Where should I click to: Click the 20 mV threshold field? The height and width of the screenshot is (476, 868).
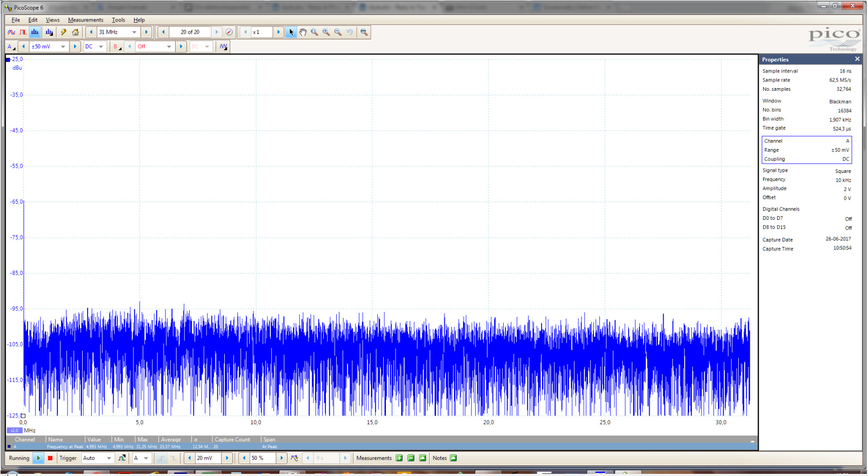pos(208,458)
